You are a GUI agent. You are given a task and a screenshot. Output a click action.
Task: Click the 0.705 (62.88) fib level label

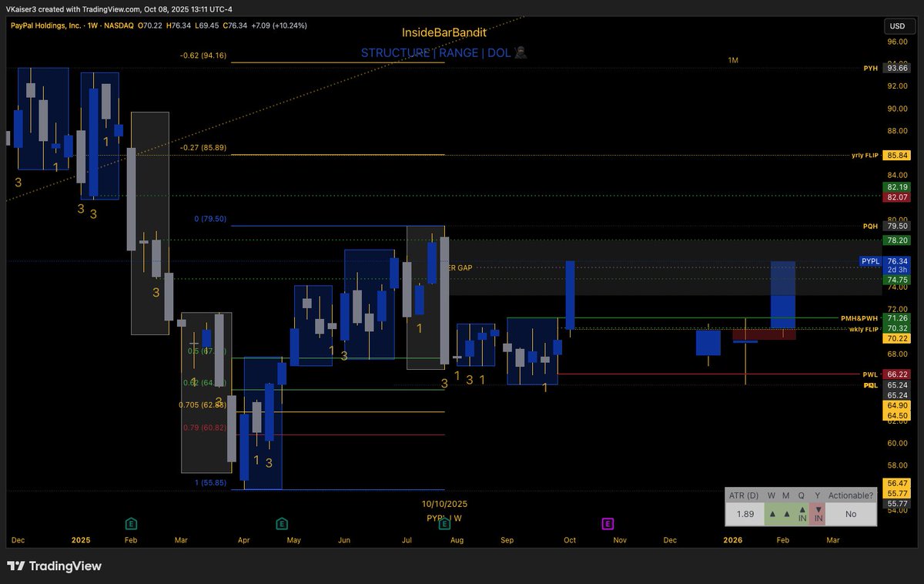click(x=203, y=405)
